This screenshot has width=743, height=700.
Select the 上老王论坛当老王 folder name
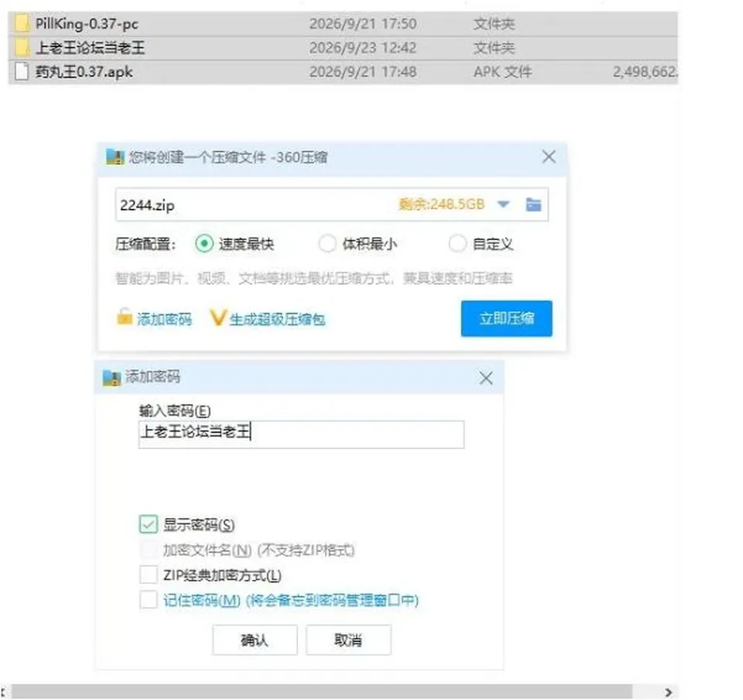pyautogui.click(x=90, y=48)
